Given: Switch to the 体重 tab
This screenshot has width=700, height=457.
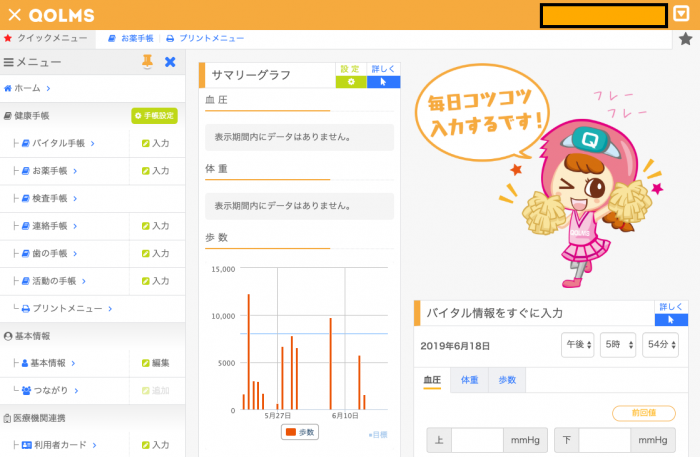Looking at the screenshot, I should 470,380.
